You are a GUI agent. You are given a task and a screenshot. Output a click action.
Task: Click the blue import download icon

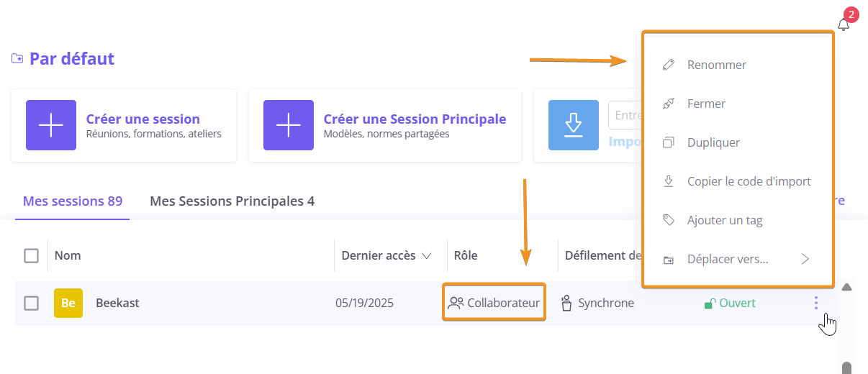click(574, 125)
